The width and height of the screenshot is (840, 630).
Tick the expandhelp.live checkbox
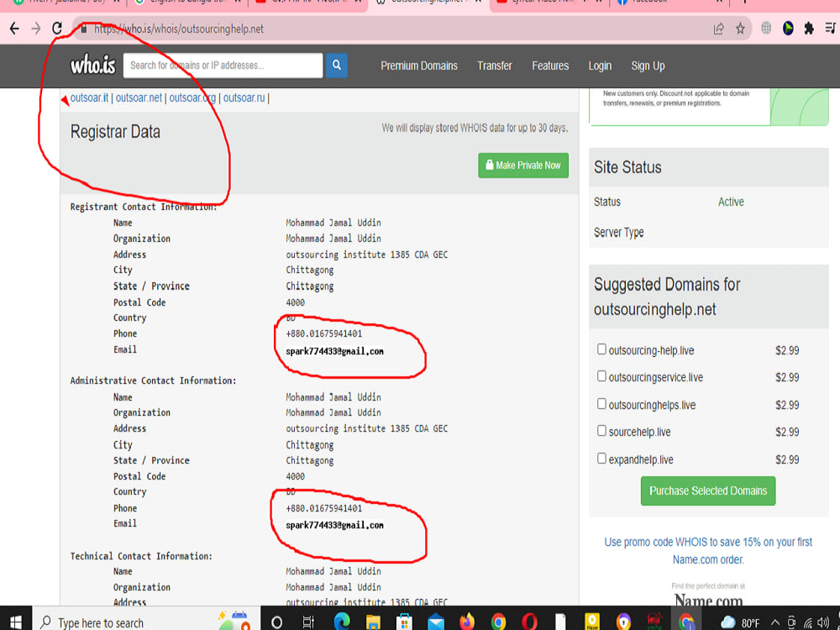601,458
